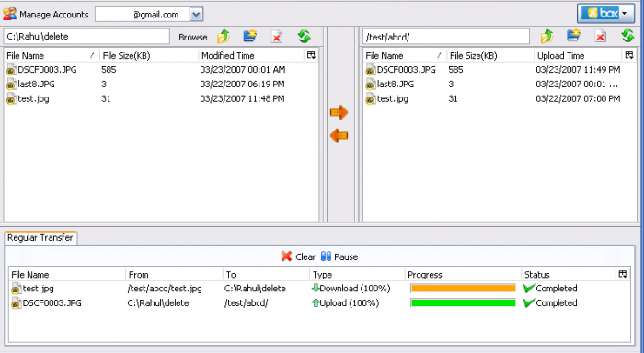Click local DSCF0003.JPG file icon
Viewport: 644px width, 353px height.
coord(11,70)
